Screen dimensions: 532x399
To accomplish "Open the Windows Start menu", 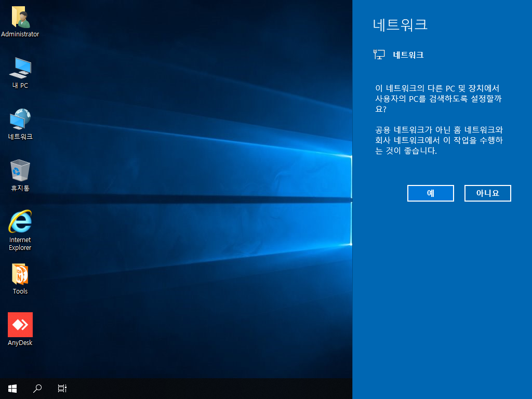I will click(12, 389).
